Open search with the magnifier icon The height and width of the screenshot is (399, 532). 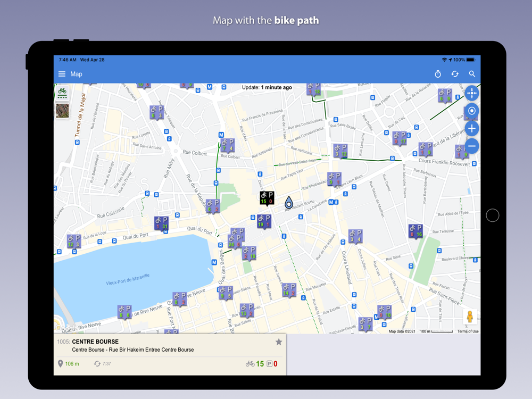472,74
